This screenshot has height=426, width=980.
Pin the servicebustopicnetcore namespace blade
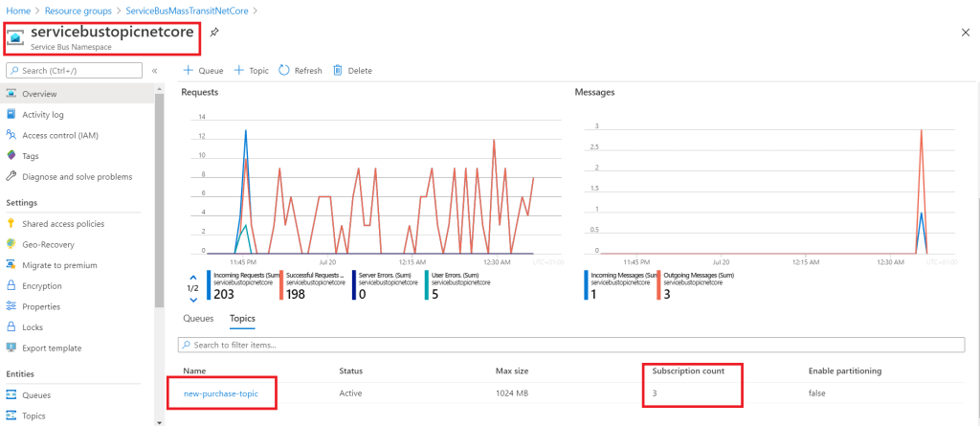point(214,32)
